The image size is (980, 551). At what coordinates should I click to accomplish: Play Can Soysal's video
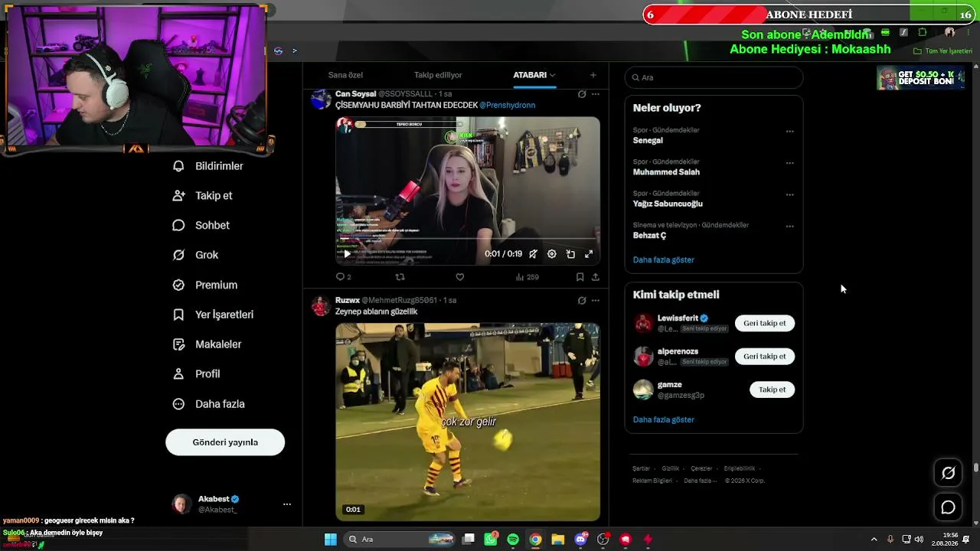coord(347,254)
